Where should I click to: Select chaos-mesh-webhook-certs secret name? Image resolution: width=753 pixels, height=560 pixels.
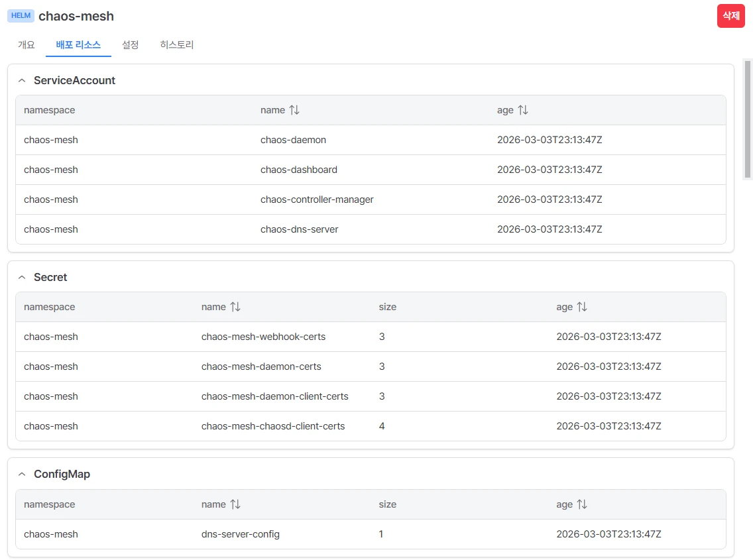(x=263, y=337)
